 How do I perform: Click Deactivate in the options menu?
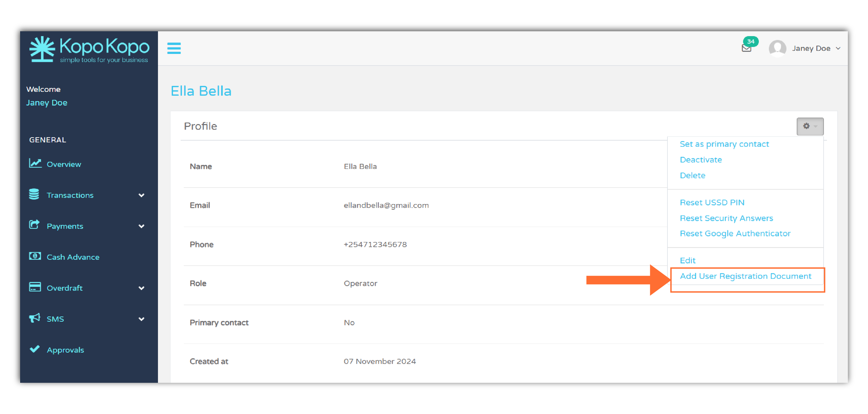tap(700, 159)
